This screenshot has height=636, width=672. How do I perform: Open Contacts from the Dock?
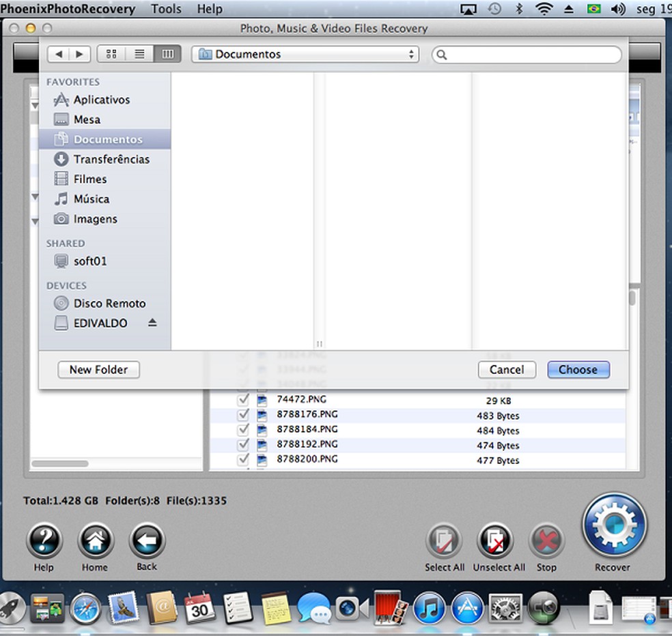click(162, 608)
